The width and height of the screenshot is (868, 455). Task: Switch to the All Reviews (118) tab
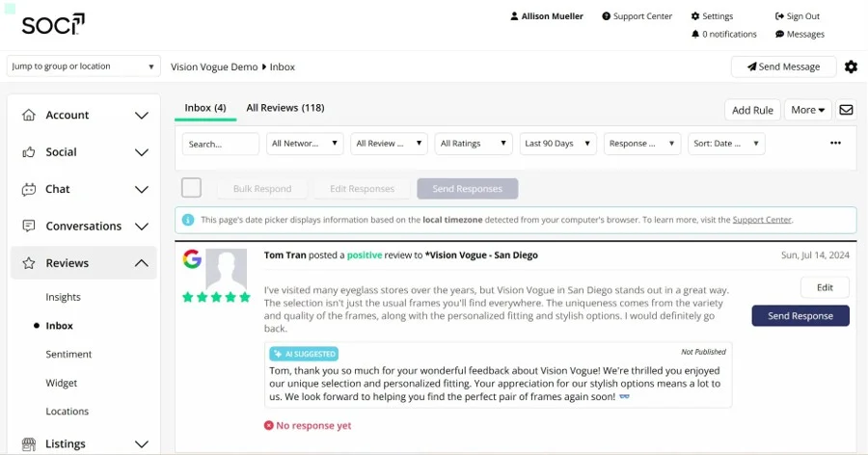(285, 108)
